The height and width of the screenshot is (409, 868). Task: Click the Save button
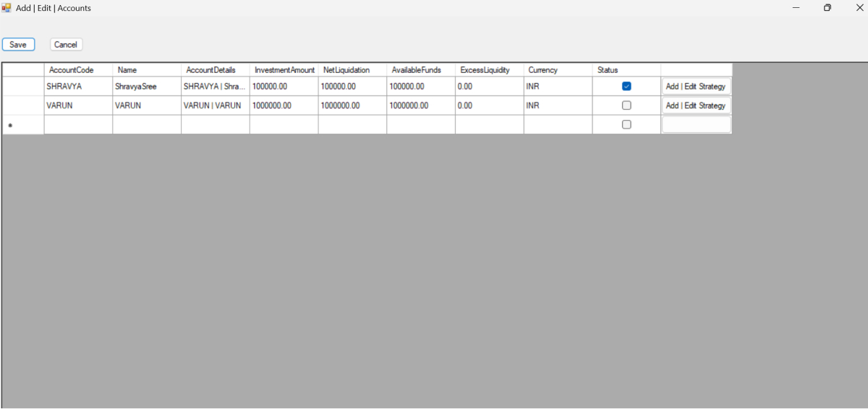[x=18, y=45]
